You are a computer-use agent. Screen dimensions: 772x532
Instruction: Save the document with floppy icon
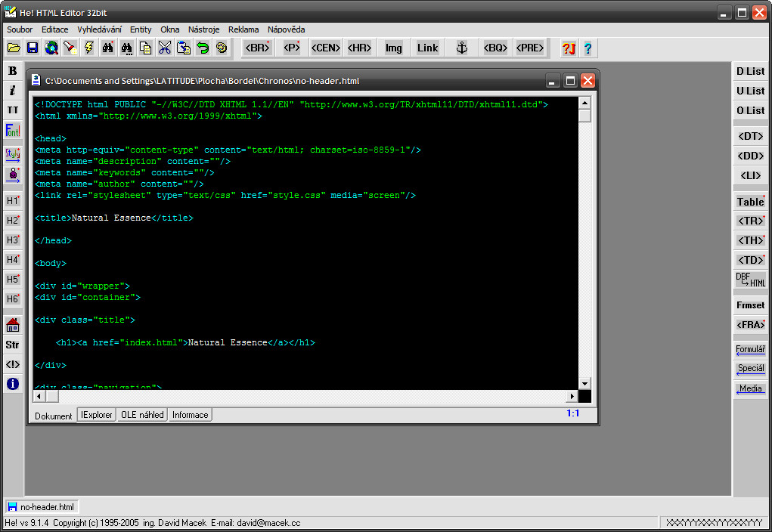33,48
